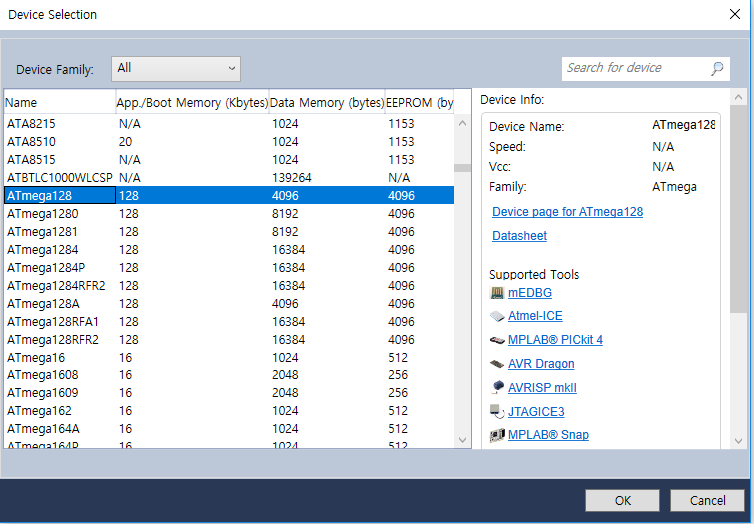Viewport: 754px width, 524px height.
Task: Click device list scroll up arrow
Action: pos(463,123)
